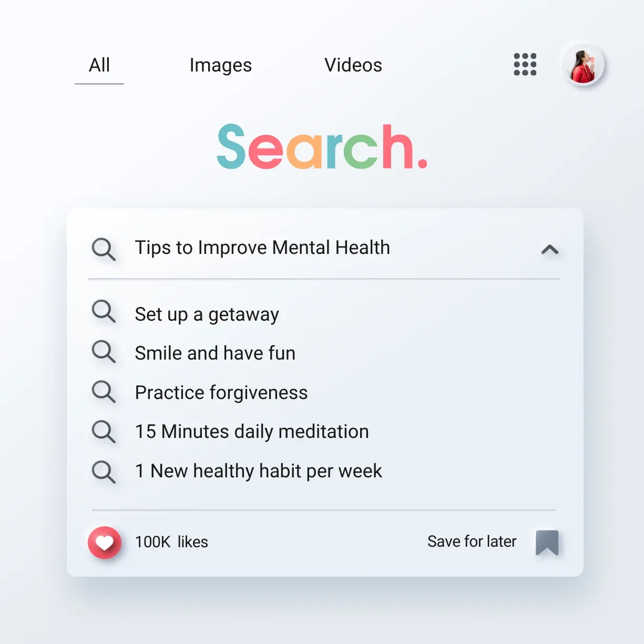Click magnifier icon next to Smile and have fun
Screen dimensions: 644x644
point(104,351)
